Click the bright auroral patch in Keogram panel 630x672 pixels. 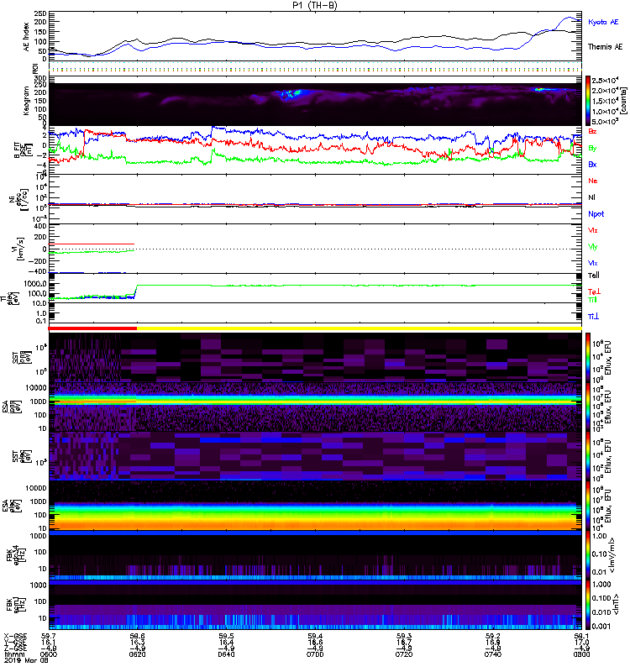pyautogui.click(x=291, y=93)
